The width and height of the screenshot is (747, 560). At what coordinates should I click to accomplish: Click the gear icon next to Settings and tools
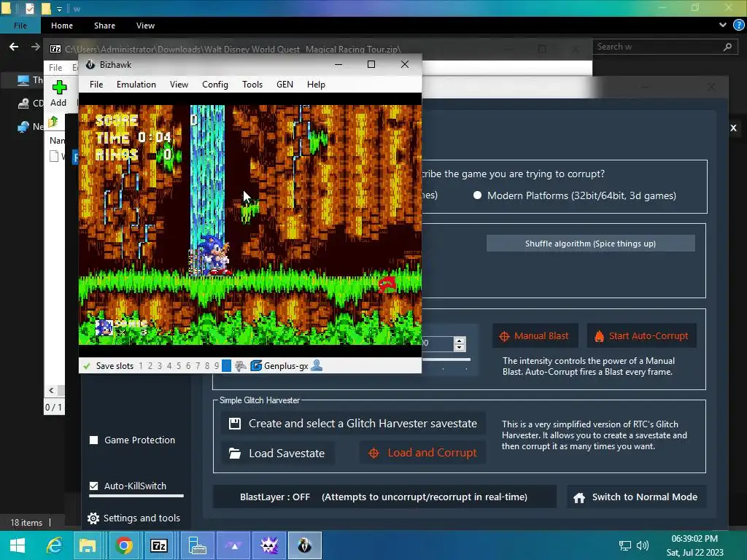click(x=93, y=518)
